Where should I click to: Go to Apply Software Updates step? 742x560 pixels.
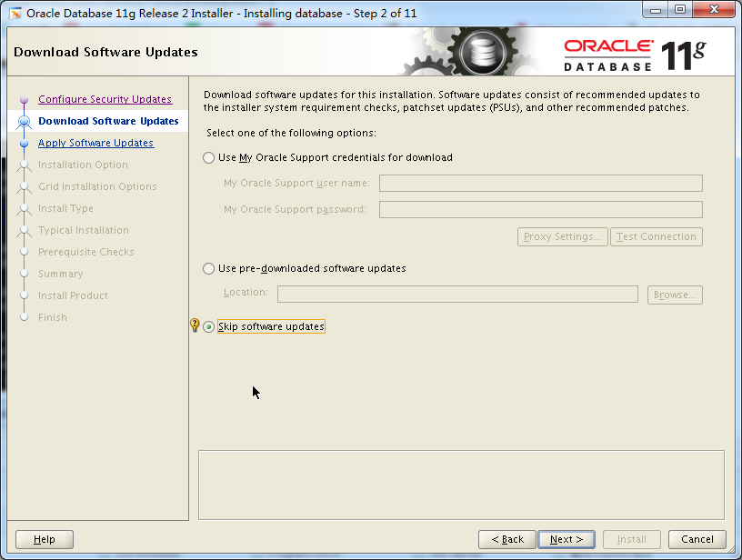[96, 143]
